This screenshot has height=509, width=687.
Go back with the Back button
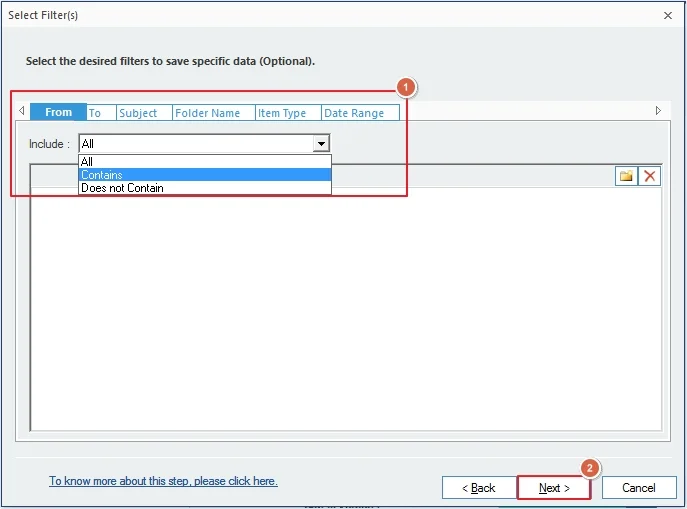(x=479, y=488)
